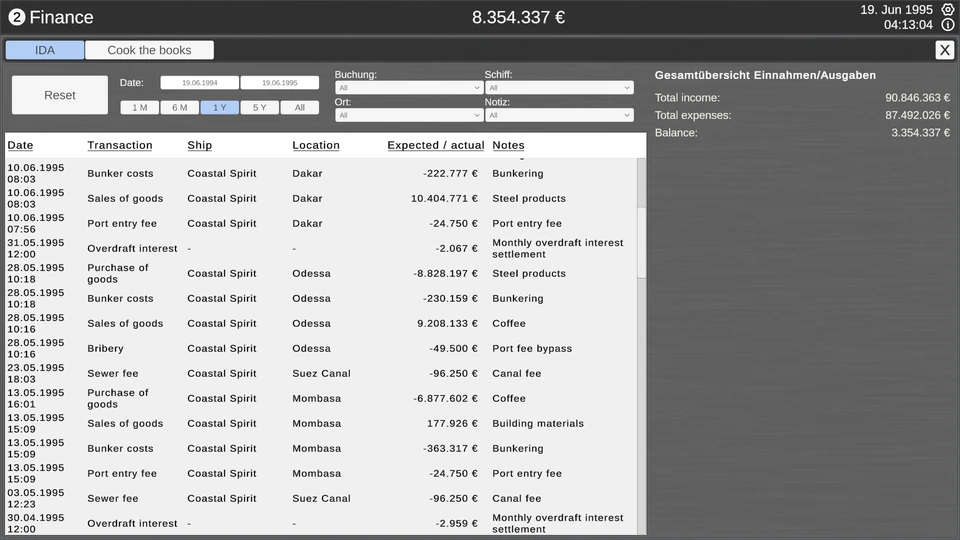960x540 pixels.
Task: Select the 31.05.1995 12:00 date cell
Action: pyautogui.click(x=36, y=248)
